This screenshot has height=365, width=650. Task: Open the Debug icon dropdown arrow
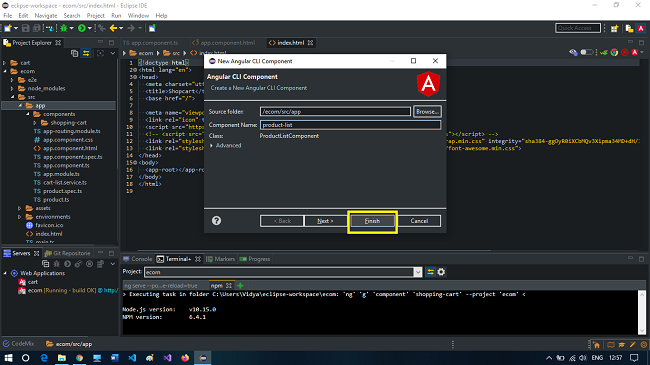coord(71,28)
